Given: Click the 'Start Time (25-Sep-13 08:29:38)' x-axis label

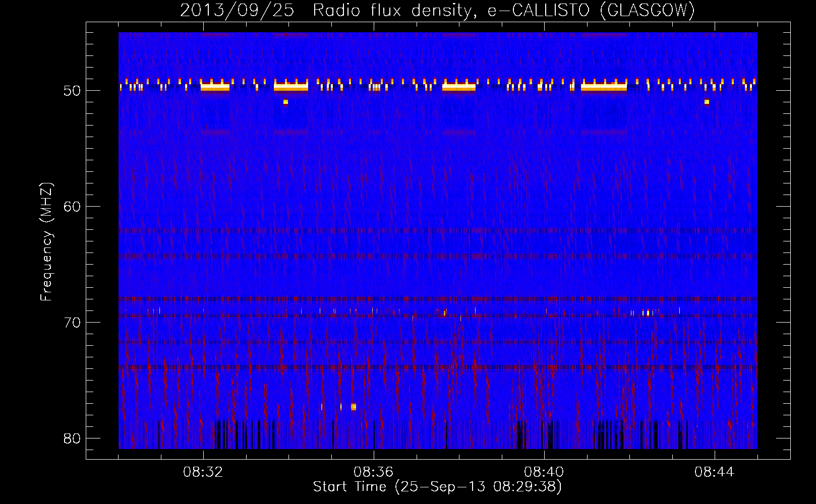Looking at the screenshot, I should pyautogui.click(x=437, y=487).
